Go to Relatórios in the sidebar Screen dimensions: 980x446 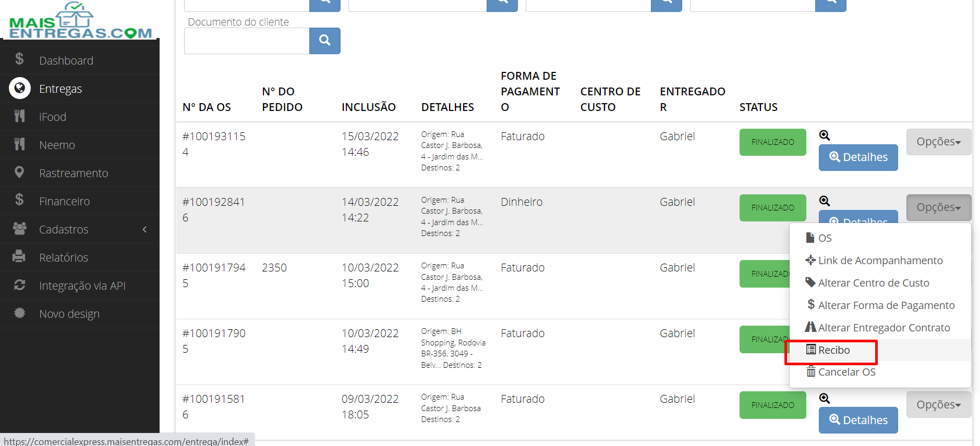[80, 257]
